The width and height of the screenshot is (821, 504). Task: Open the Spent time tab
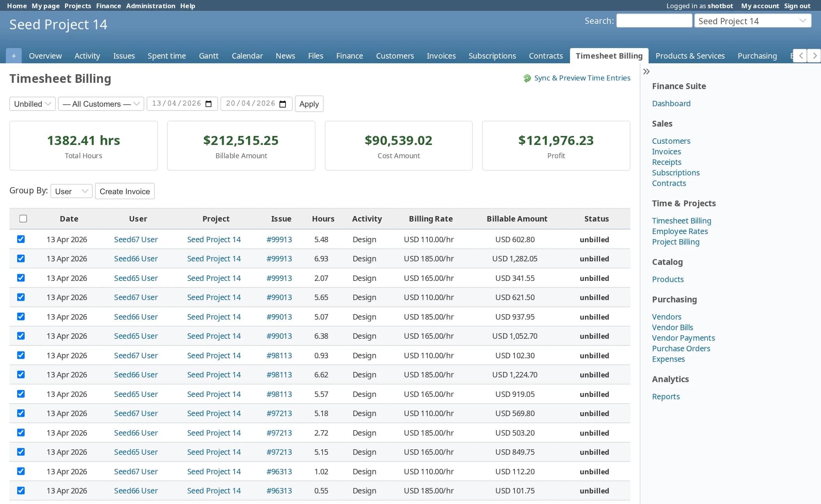tap(167, 56)
